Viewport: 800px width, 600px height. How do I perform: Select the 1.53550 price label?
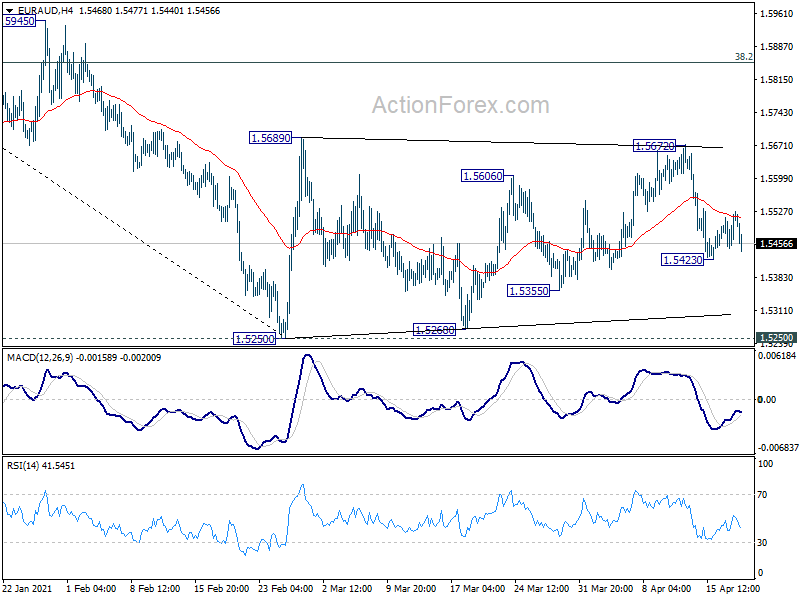529,291
